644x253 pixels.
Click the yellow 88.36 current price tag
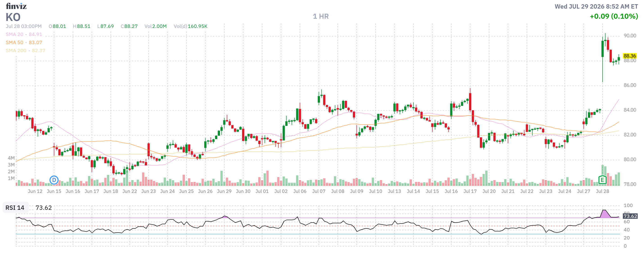630,56
